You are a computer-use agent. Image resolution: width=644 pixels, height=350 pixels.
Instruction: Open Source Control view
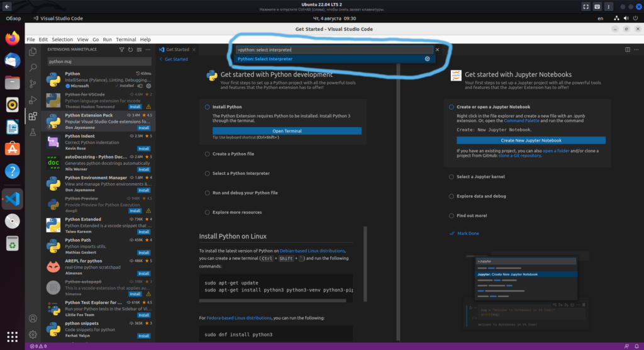pyautogui.click(x=33, y=84)
